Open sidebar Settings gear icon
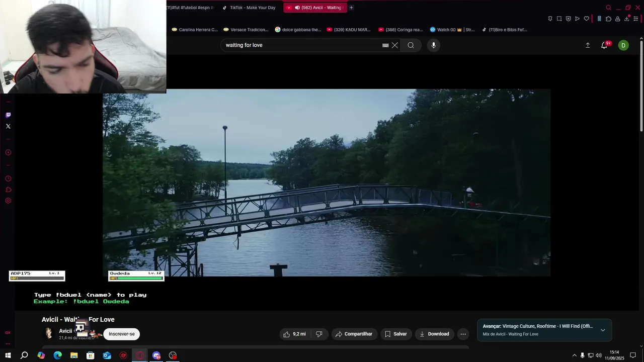This screenshot has height=362, width=644. tap(8, 201)
